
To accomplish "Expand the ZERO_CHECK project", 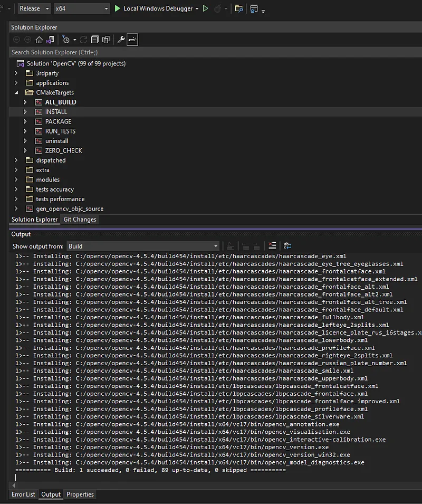I will pos(25,150).
